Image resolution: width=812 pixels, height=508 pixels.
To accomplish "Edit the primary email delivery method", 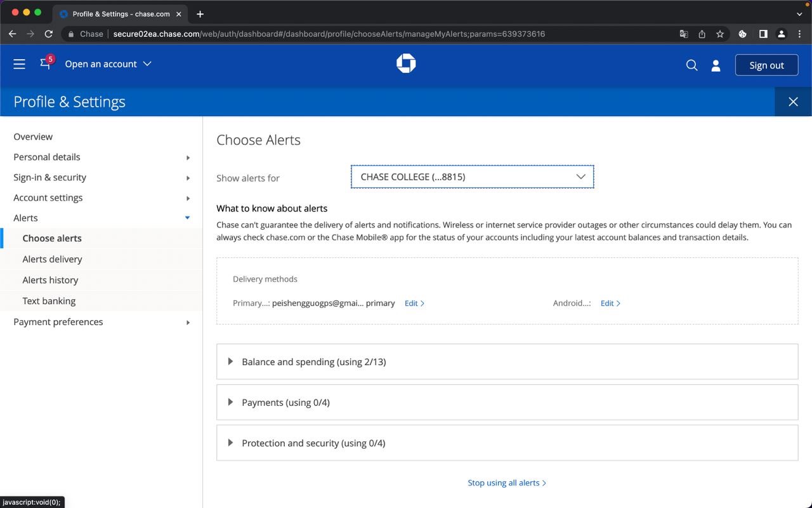I will [414, 304].
